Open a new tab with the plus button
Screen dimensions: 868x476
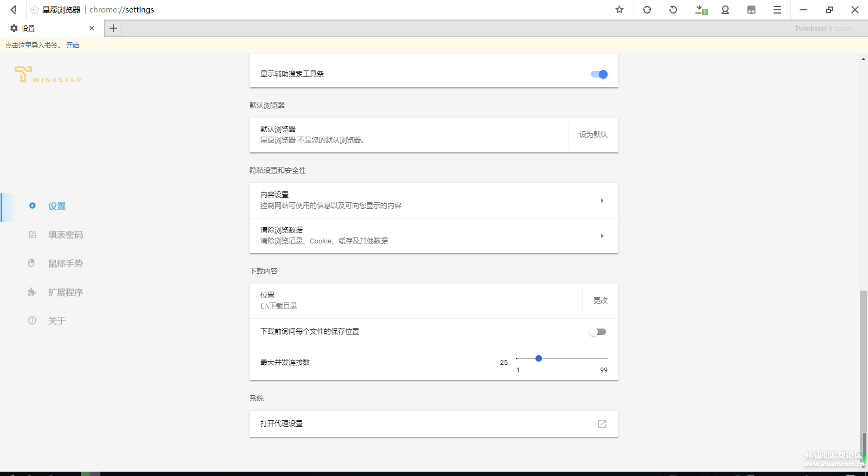point(113,28)
